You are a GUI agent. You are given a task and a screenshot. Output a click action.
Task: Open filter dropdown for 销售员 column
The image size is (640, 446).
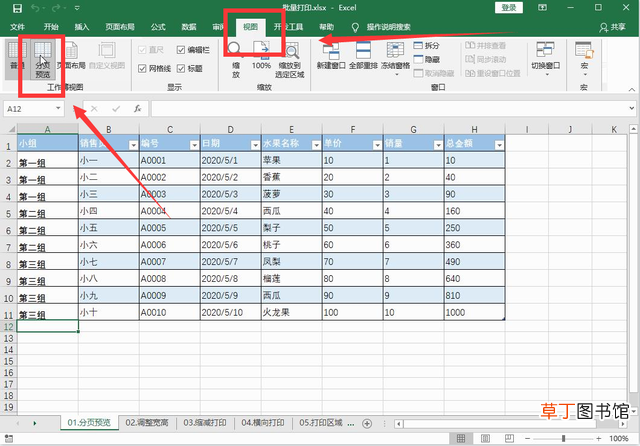point(133,145)
